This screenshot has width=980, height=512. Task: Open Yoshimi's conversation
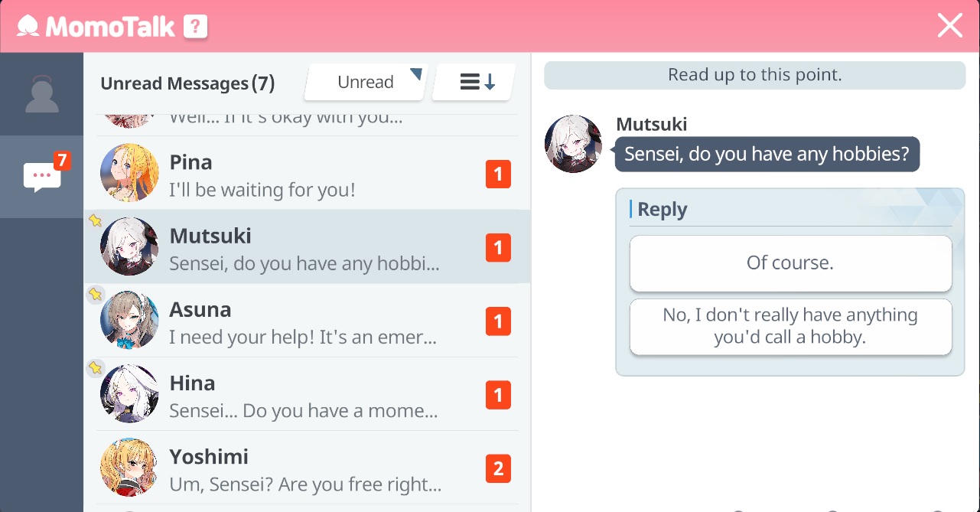307,468
